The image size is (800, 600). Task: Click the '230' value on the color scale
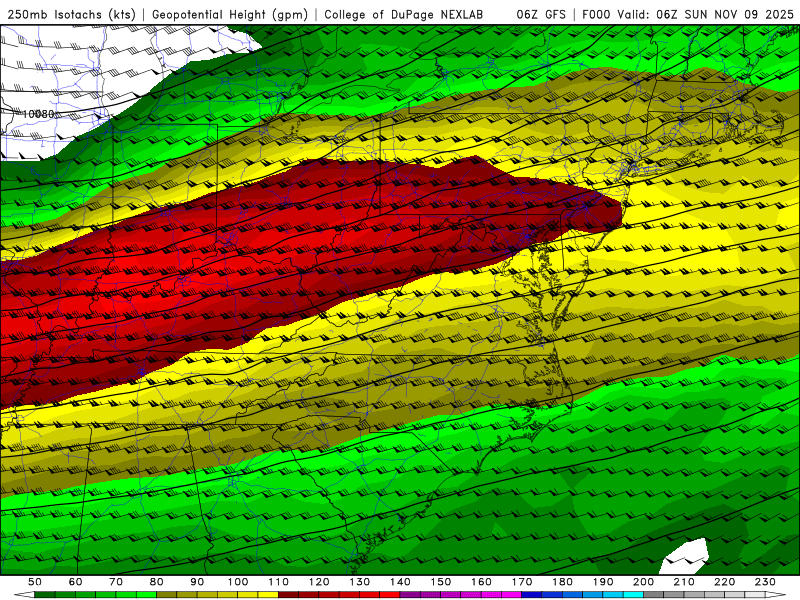pyautogui.click(x=765, y=582)
